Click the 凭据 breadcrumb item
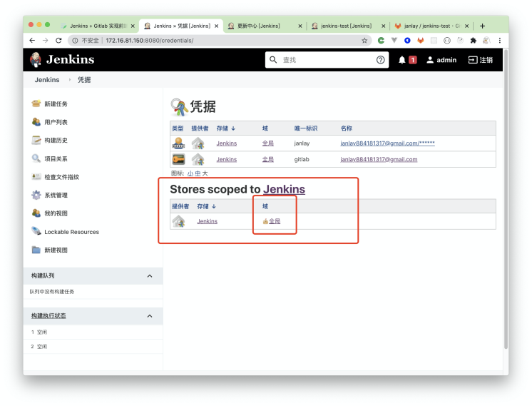 tap(84, 80)
